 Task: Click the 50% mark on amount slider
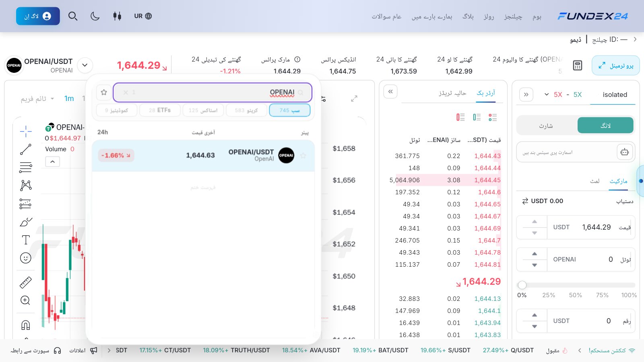576,295
